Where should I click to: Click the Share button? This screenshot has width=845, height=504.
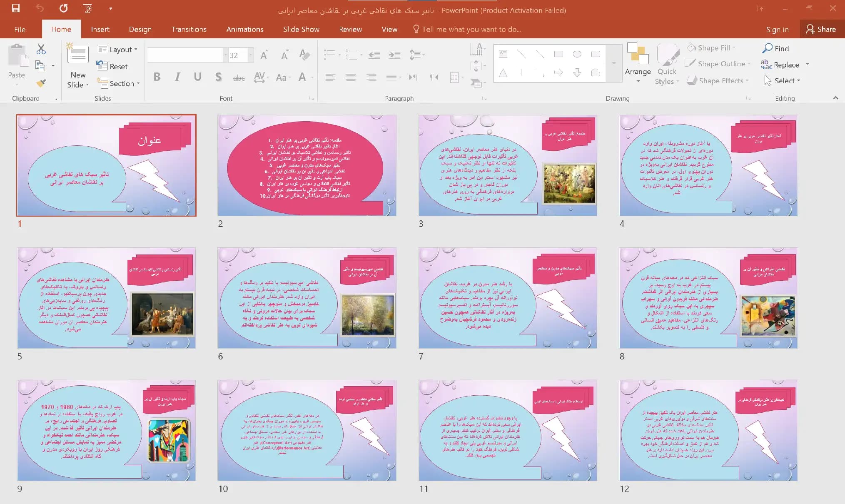[x=821, y=29]
